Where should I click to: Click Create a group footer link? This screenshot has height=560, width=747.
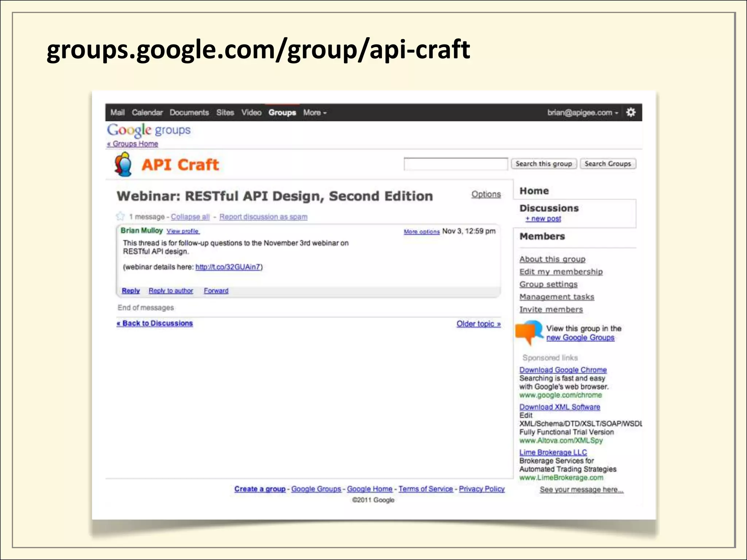tap(260, 489)
